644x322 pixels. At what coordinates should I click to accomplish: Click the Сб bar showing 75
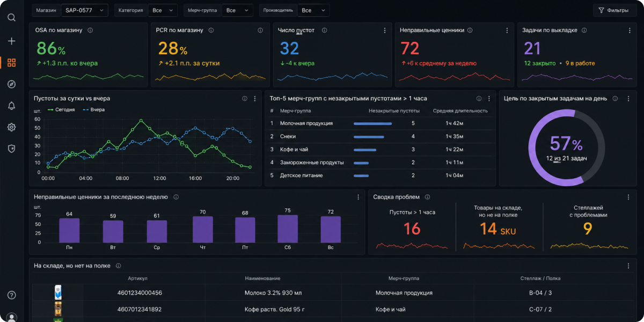(x=288, y=229)
